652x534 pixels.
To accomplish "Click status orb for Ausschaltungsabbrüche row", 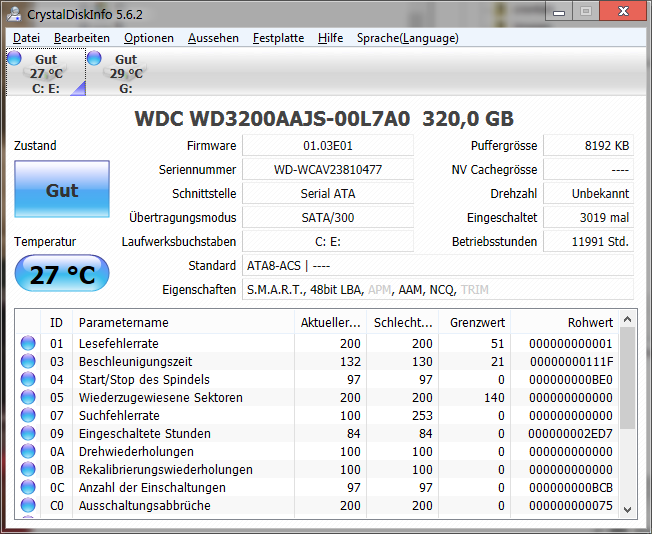I will (x=28, y=505).
